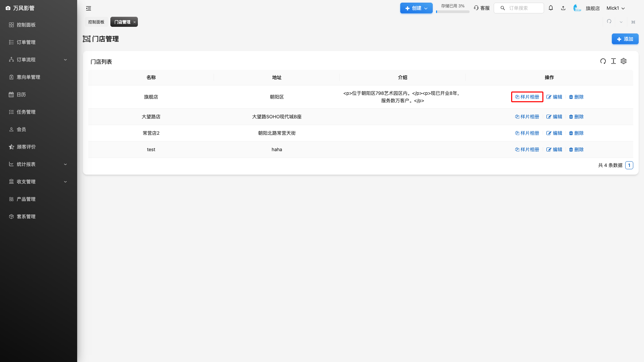Open 样片相册 for 大望路店
644x362 pixels.
527,117
